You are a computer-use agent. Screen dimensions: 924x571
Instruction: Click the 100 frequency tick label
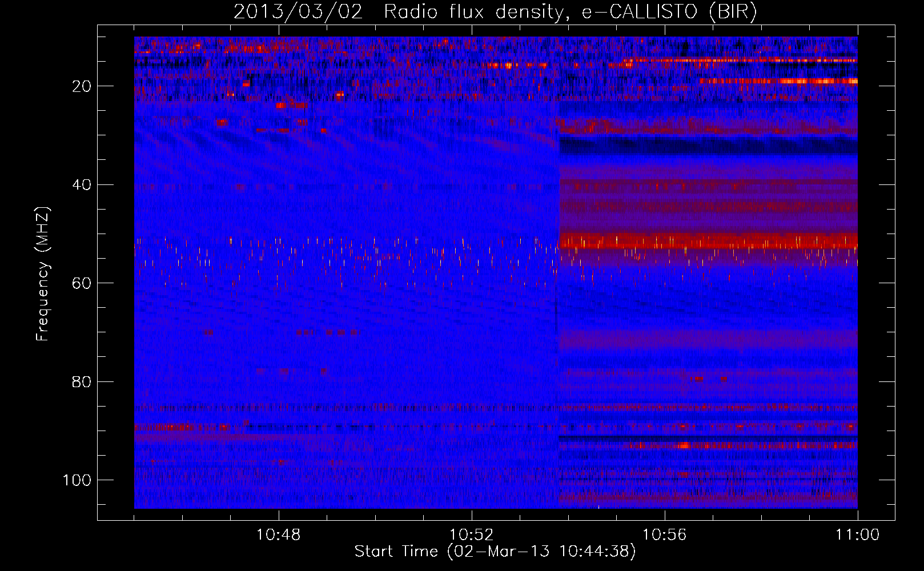tap(77, 480)
